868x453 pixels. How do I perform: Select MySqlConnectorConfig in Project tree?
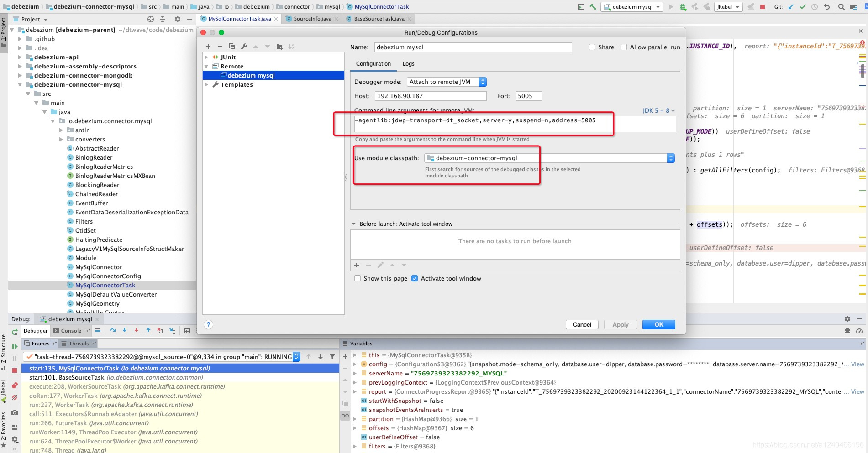click(x=108, y=276)
